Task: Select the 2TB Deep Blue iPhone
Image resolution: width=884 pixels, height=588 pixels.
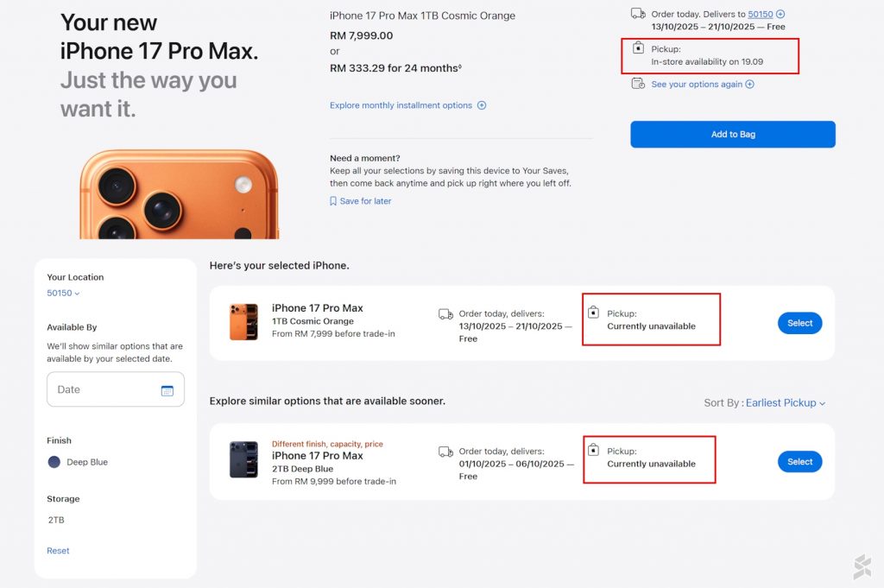Action: [799, 462]
